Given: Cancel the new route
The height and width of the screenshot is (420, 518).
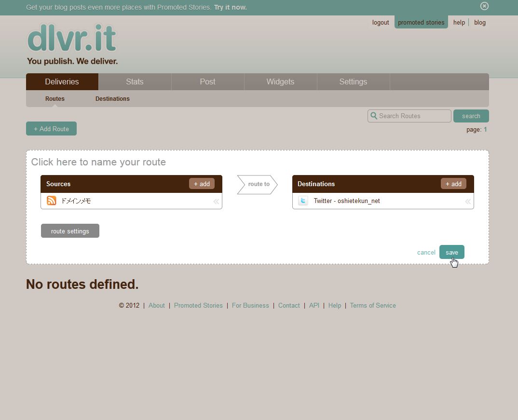Looking at the screenshot, I should [426, 252].
